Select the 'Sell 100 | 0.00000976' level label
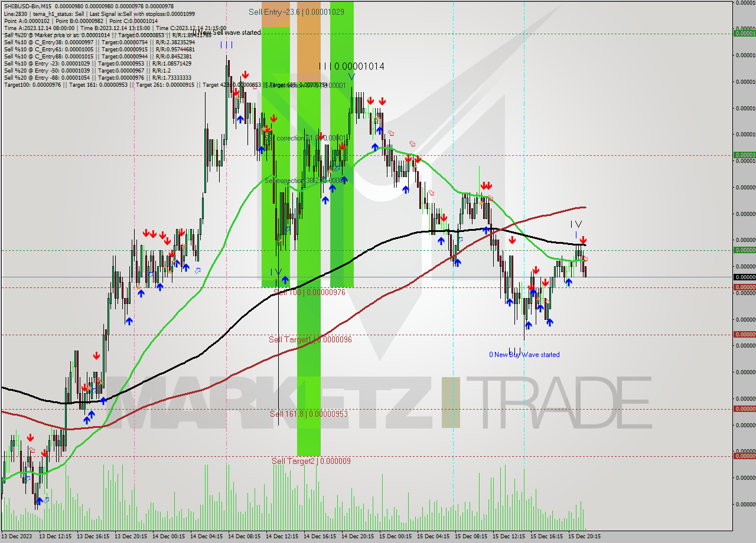 point(310,292)
